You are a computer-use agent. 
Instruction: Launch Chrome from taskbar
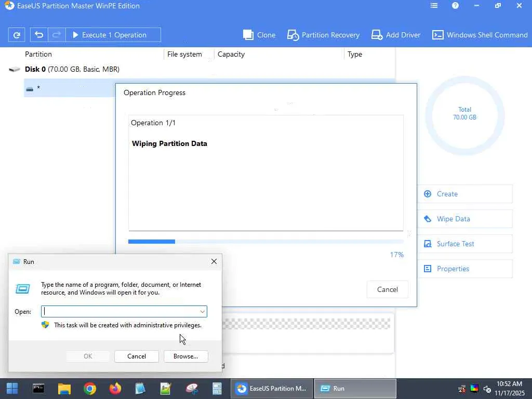click(90, 389)
